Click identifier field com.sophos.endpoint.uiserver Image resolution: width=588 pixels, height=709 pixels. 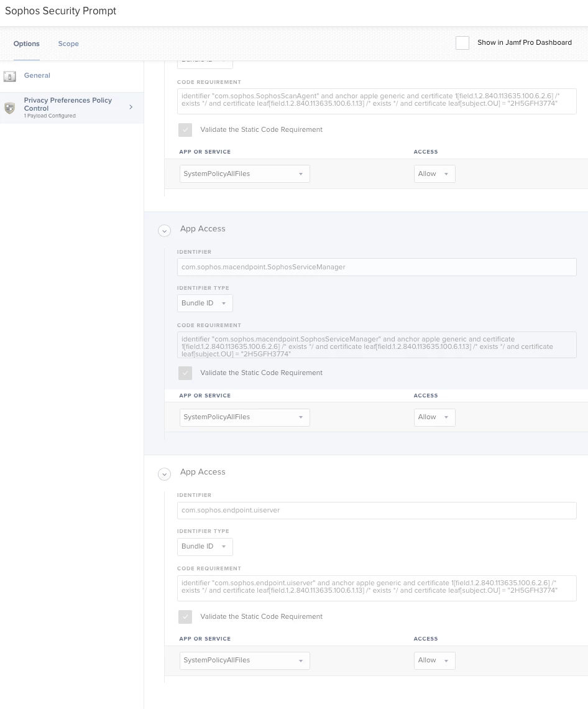[377, 510]
